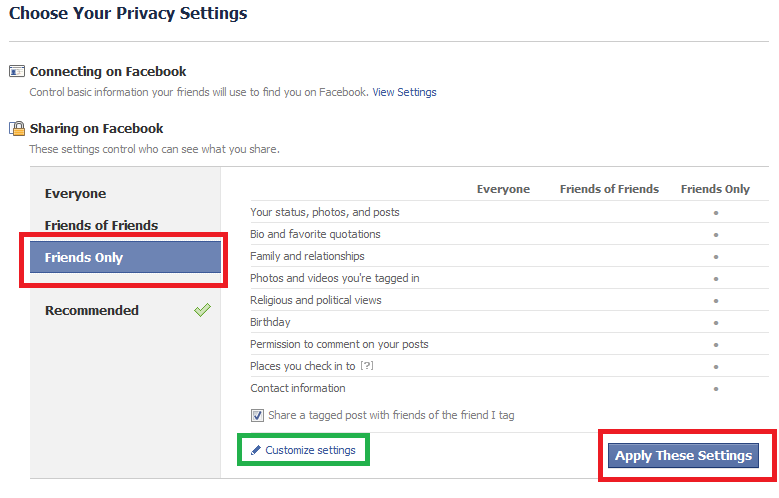
Task: Click the Your status, photos, and posts row
Action: click(x=509, y=212)
